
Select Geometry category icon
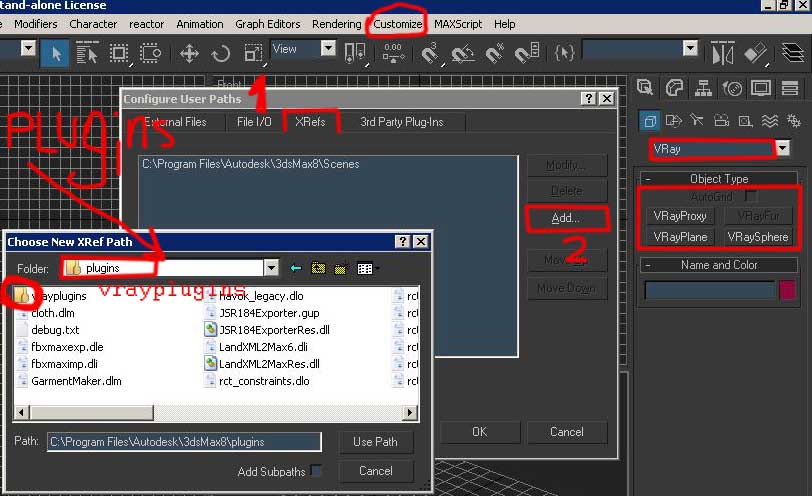pos(649,121)
